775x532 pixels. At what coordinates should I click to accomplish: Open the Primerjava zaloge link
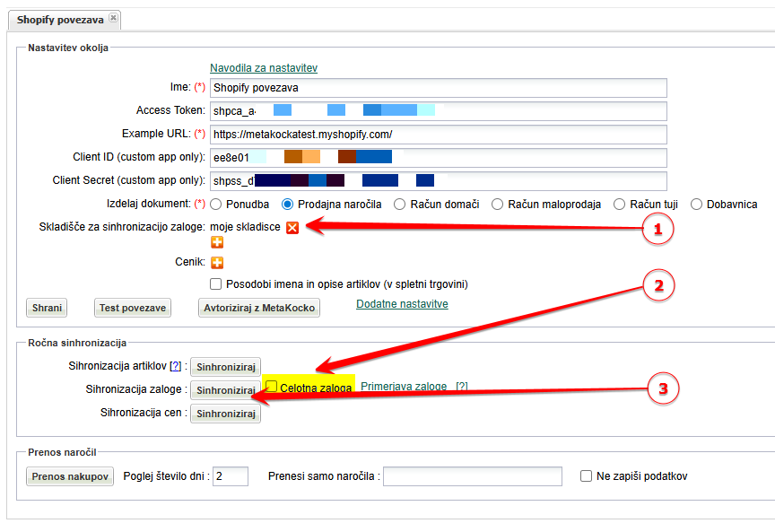click(404, 387)
